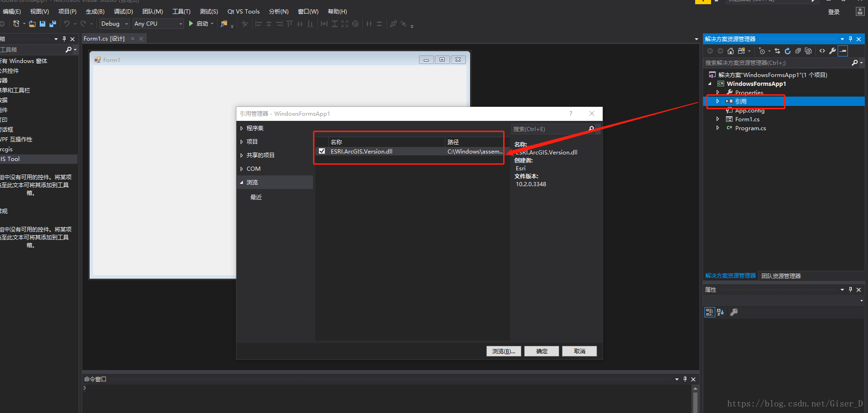Click the Alphabetical sort icon in Properties panel
The height and width of the screenshot is (413, 868).
point(720,312)
